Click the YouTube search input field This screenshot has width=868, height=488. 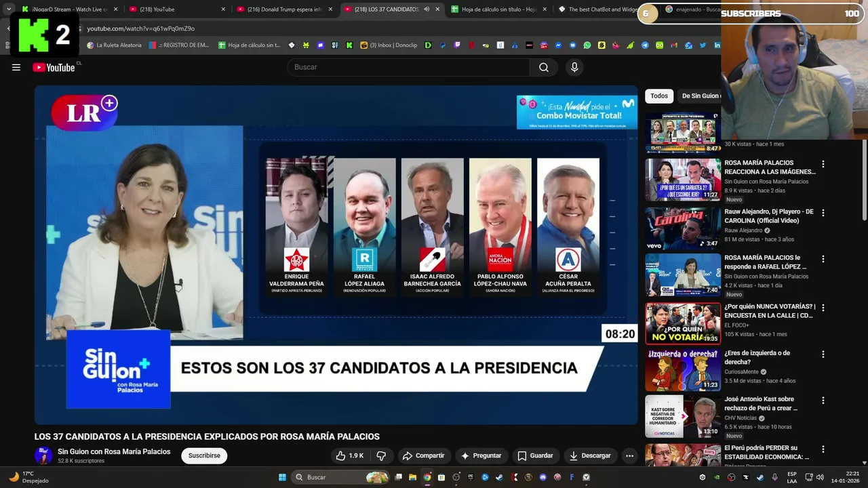[x=408, y=67]
